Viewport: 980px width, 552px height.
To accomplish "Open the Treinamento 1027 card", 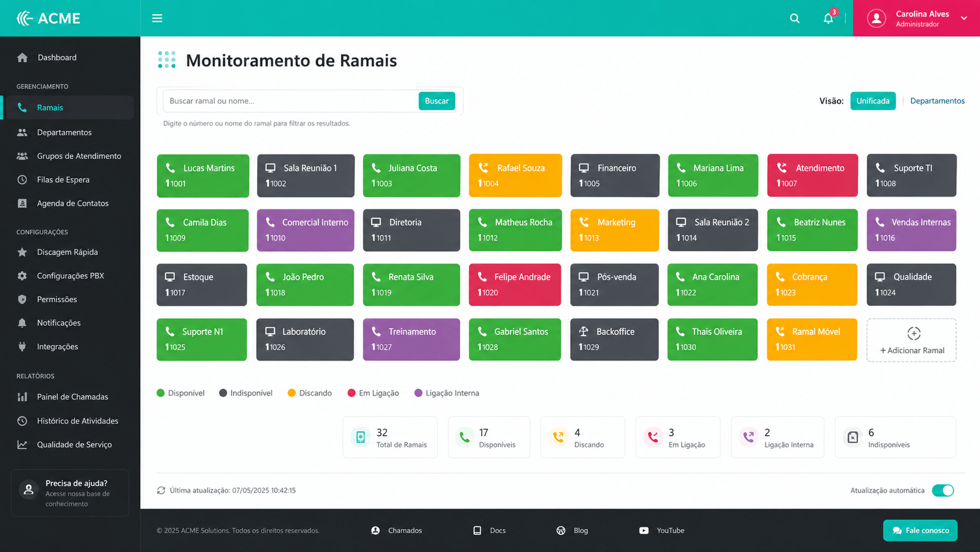I will (x=411, y=339).
